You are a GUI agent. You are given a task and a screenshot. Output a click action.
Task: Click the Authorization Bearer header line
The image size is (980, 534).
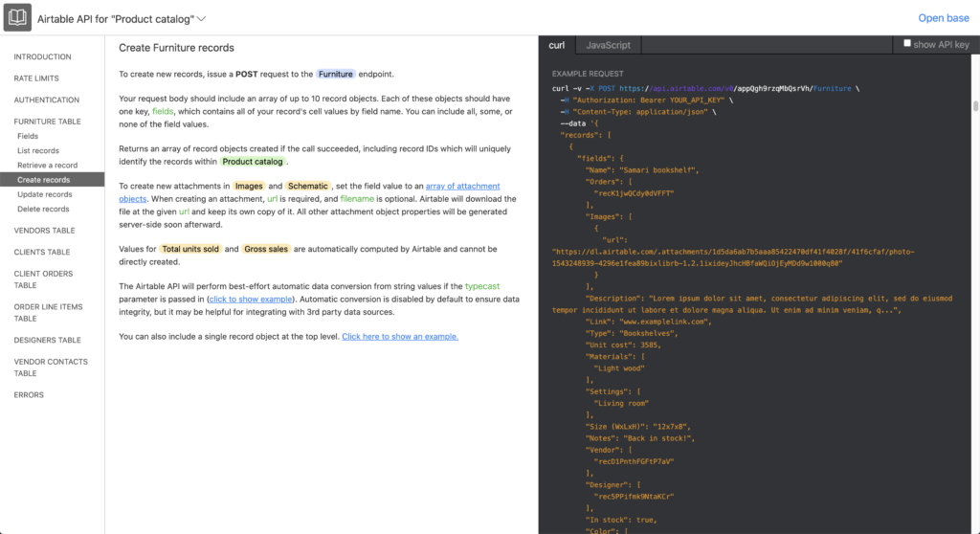pos(646,100)
